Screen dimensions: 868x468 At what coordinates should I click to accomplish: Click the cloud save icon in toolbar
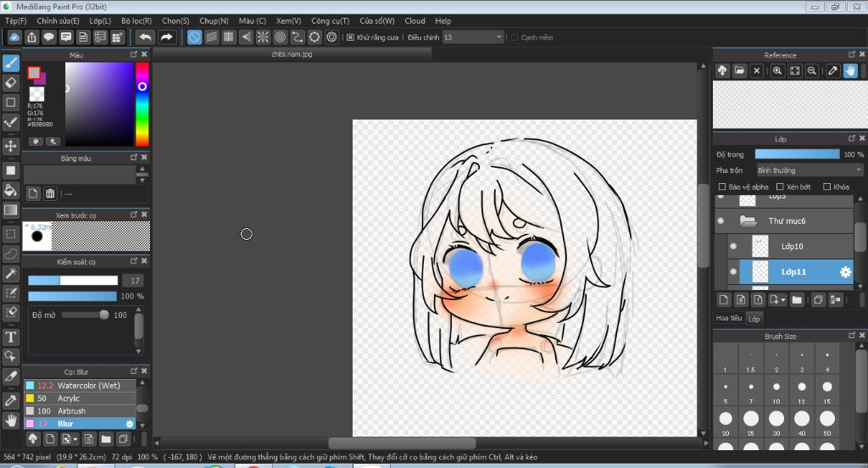point(14,37)
